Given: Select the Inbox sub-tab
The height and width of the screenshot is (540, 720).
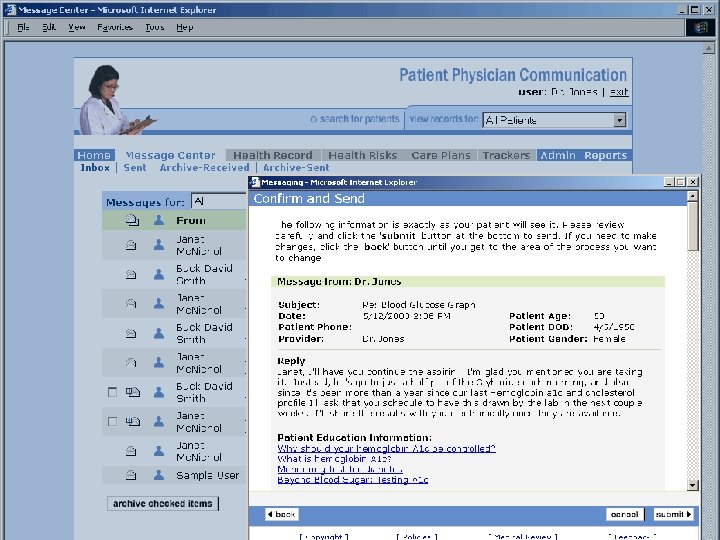Looking at the screenshot, I should [95, 168].
